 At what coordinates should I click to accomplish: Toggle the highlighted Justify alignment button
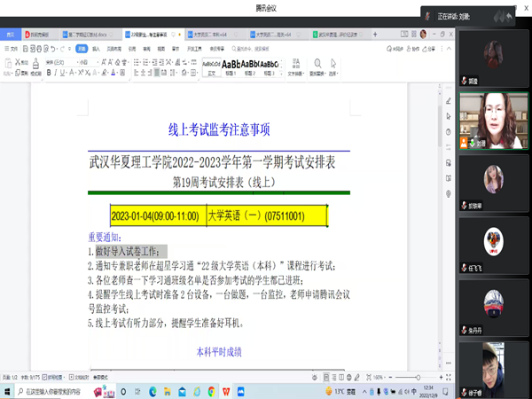(157, 73)
